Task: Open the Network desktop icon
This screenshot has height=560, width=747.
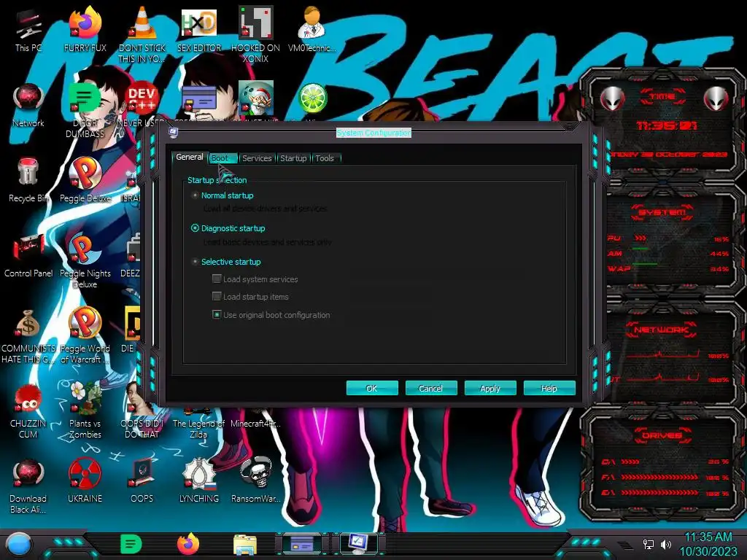Action: tap(28, 106)
